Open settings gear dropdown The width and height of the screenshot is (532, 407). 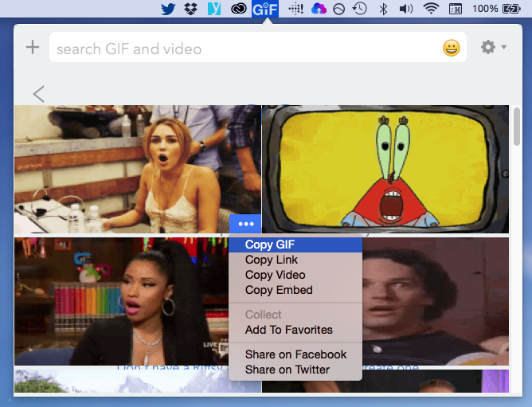[x=492, y=48]
